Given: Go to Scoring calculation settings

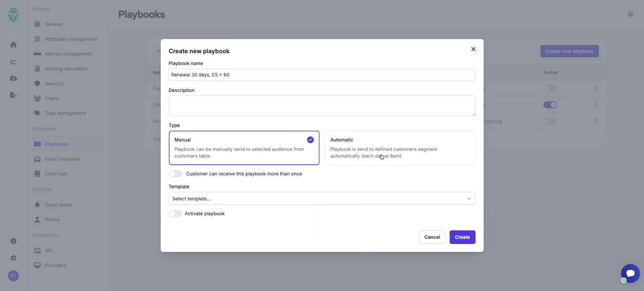Looking at the screenshot, I should point(66,69).
